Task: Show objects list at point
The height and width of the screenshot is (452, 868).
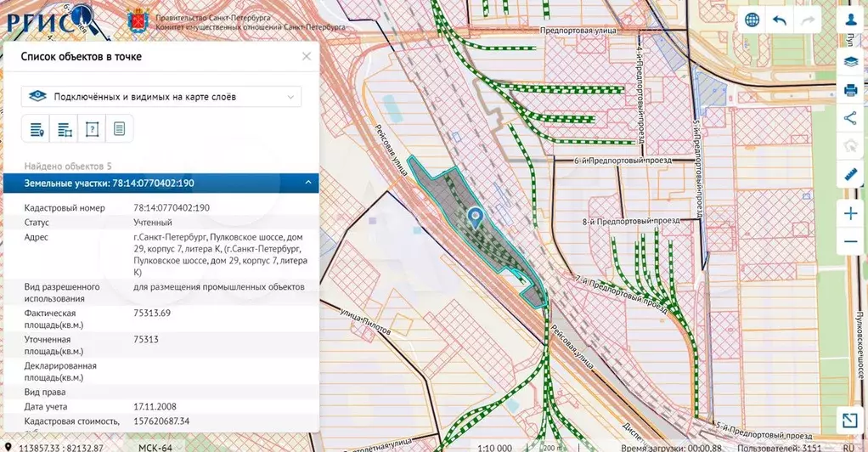Action: (x=37, y=130)
